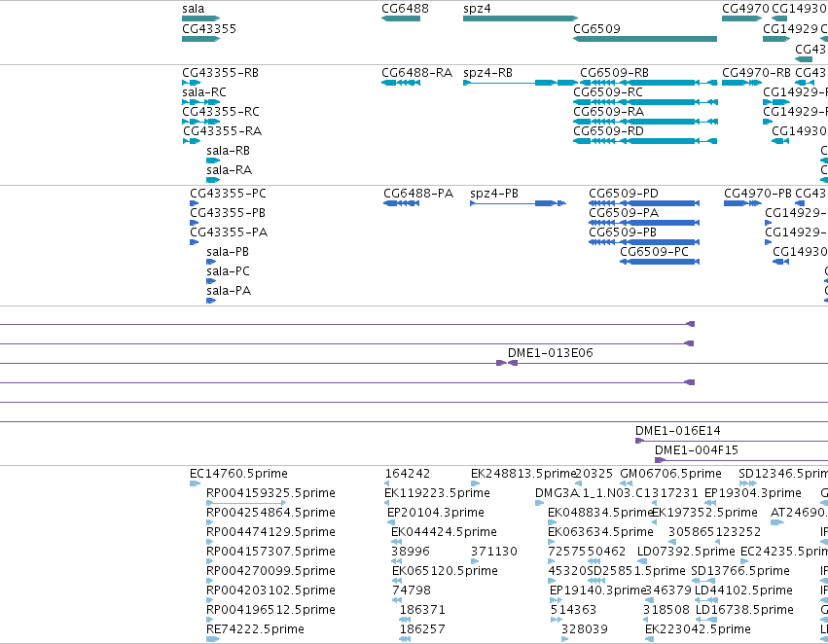This screenshot has height=644, width=828.
Task: Click EST RE74222.5prime
Action: (213, 639)
